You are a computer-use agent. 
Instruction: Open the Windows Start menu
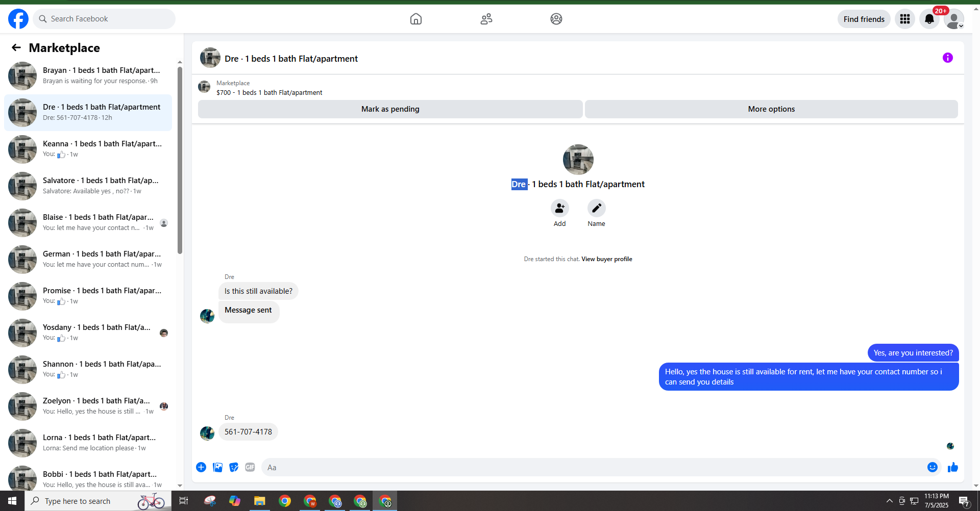[x=12, y=501]
